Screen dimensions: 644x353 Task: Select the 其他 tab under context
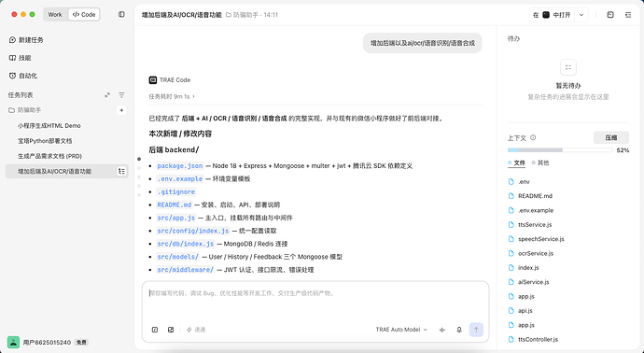point(540,162)
